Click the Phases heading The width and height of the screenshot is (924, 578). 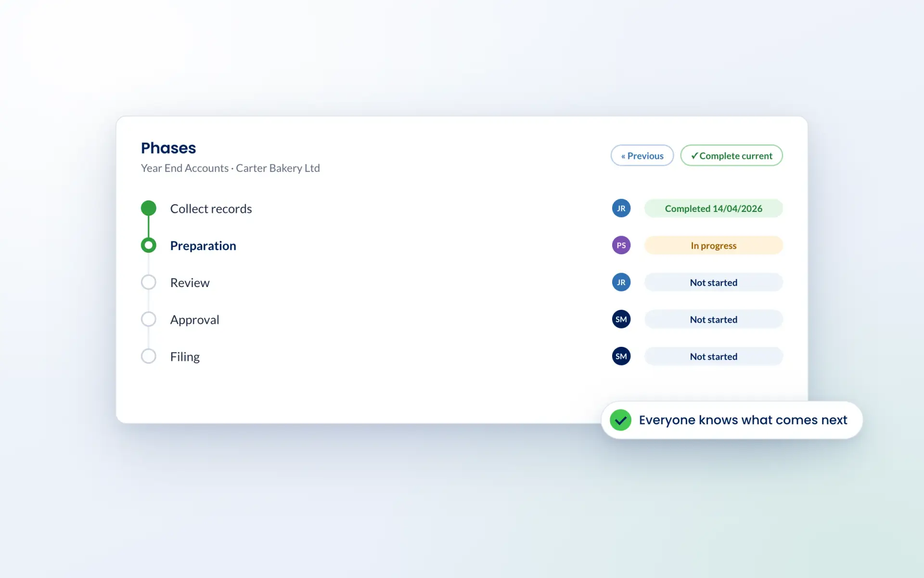(x=168, y=148)
